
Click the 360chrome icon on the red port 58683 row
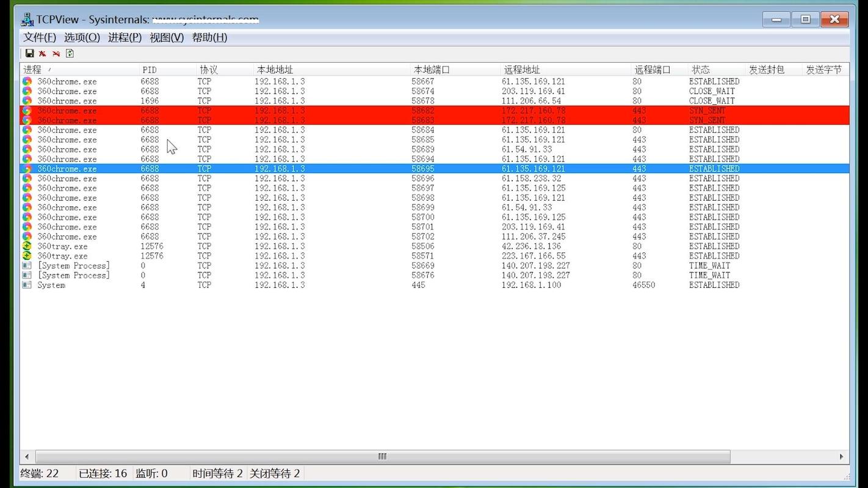coord(27,120)
